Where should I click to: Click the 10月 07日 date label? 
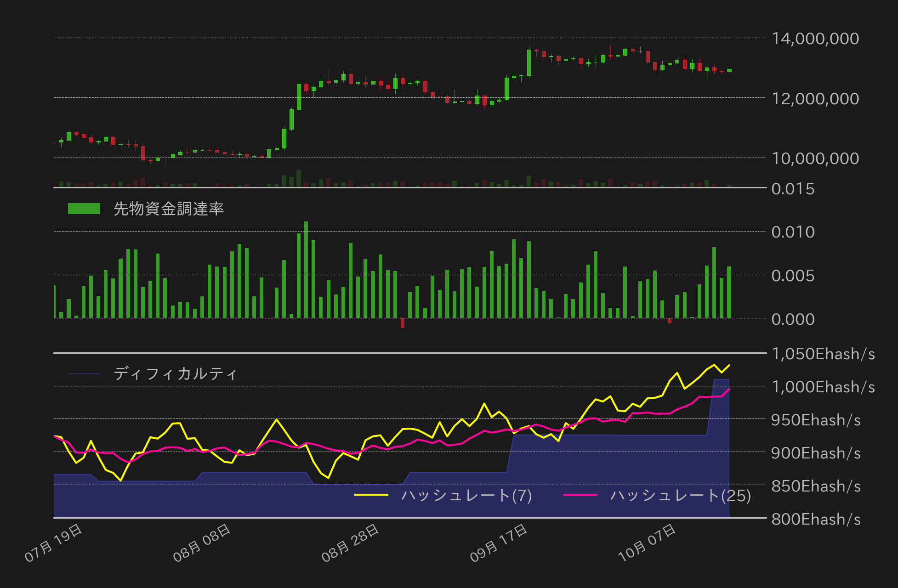(x=647, y=543)
